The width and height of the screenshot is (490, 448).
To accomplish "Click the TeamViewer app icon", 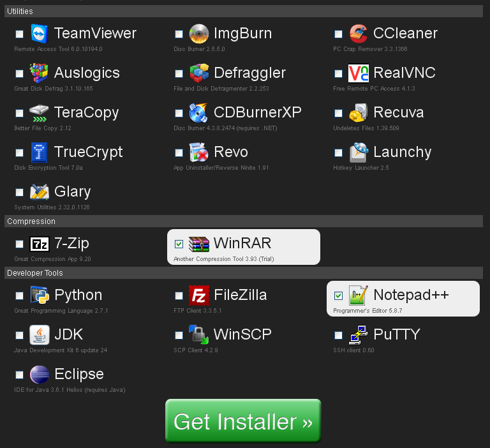I will tap(40, 33).
